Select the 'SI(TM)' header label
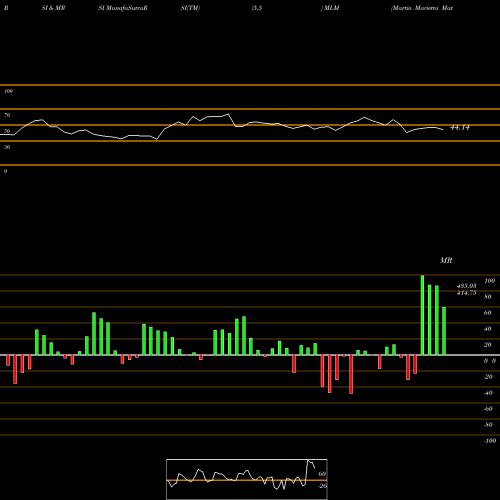The width and height of the screenshot is (500, 500). coord(190,8)
